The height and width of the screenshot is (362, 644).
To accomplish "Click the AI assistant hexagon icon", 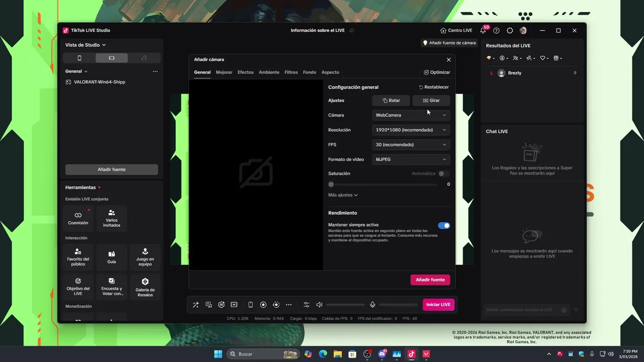I will click(x=221, y=305).
